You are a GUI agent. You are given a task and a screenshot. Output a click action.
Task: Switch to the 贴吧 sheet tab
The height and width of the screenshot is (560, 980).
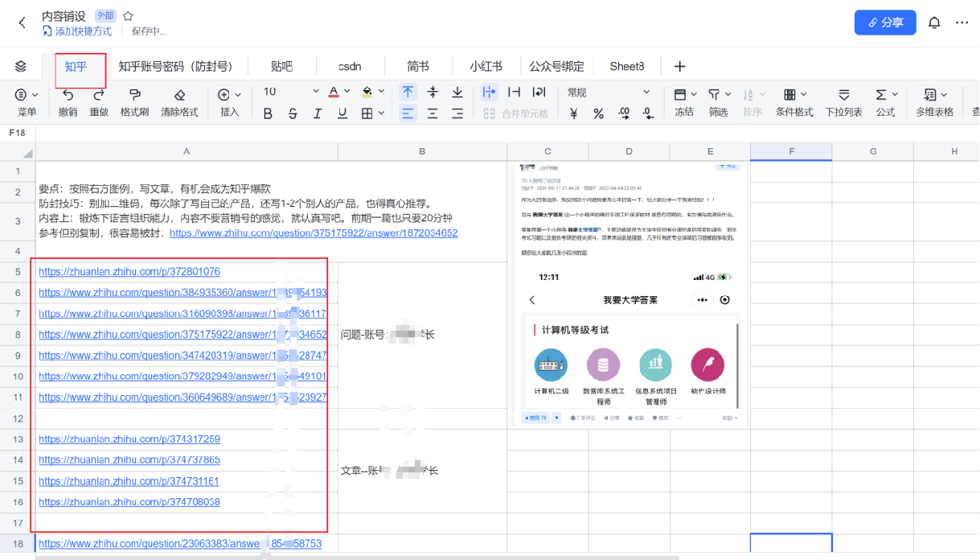pyautogui.click(x=281, y=66)
